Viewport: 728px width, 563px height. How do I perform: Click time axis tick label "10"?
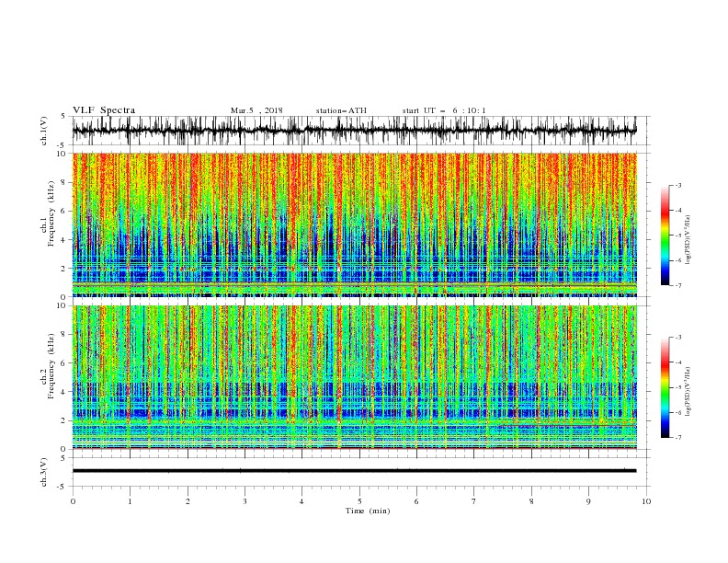click(646, 501)
